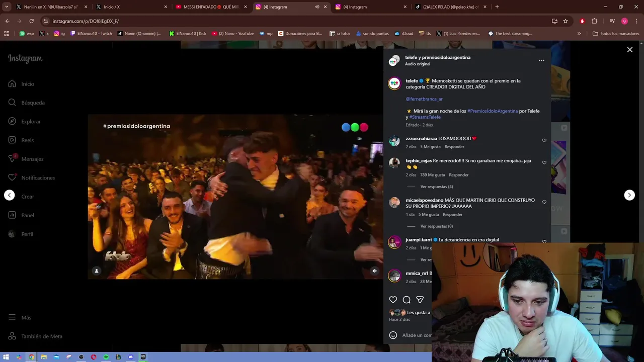
Task: Open a new browser tab
Action: (497, 7)
